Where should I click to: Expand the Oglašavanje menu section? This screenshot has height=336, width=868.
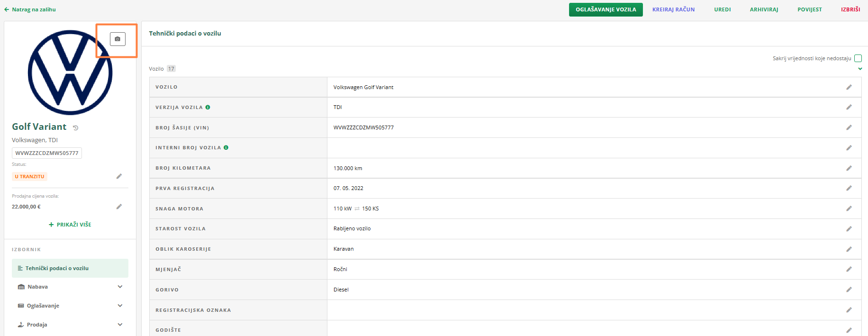pyautogui.click(x=120, y=306)
